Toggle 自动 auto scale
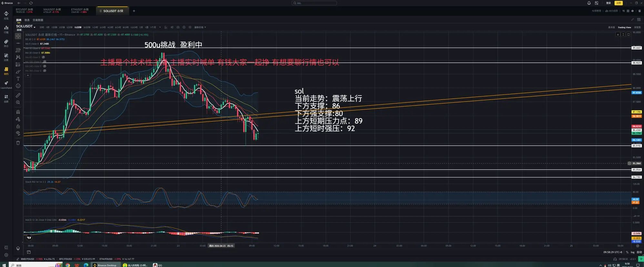Image resolution: width=644 pixels, height=267 pixels. point(639,252)
